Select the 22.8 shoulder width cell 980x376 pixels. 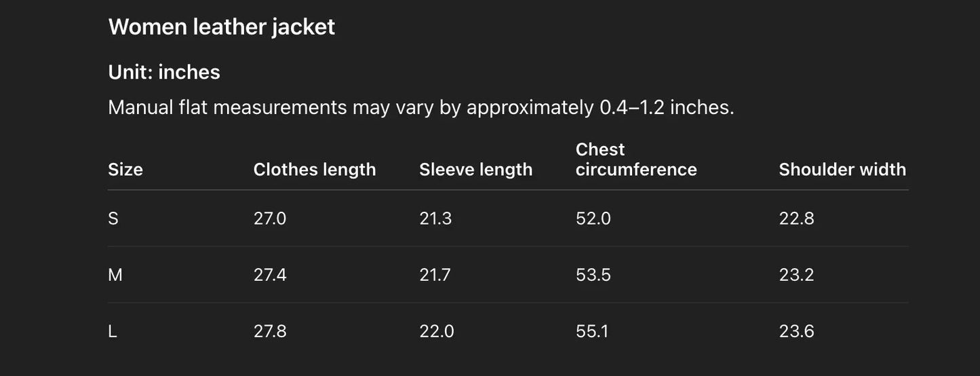click(796, 219)
